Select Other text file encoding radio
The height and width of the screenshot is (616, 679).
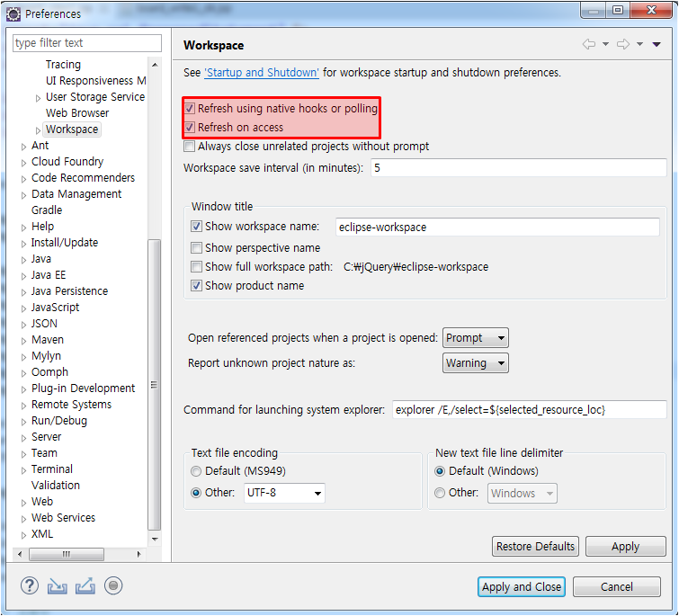pos(196,493)
